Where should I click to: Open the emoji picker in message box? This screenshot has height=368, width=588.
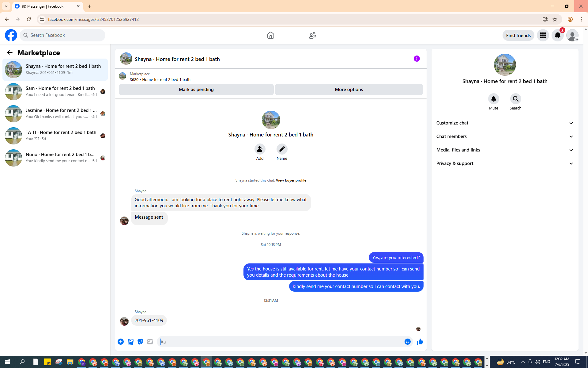[x=407, y=342]
